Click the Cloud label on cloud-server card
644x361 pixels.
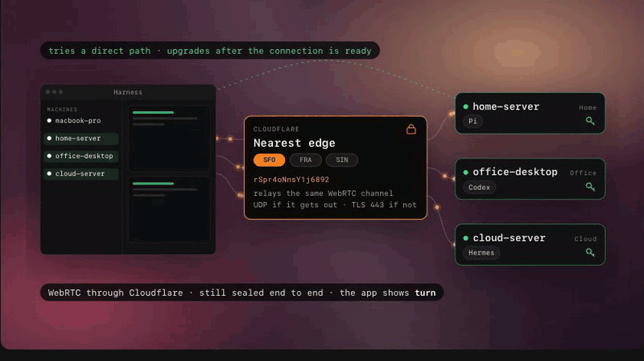click(585, 239)
